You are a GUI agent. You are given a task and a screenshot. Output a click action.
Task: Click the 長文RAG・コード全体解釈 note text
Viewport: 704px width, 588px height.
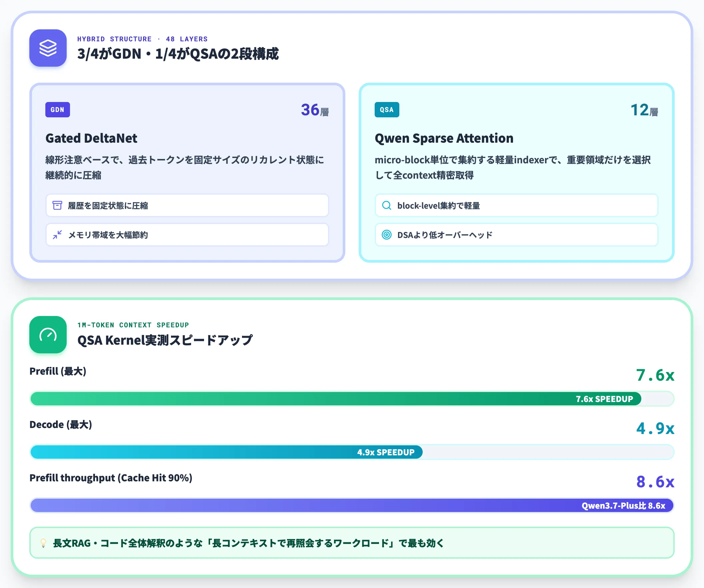pyautogui.click(x=248, y=543)
